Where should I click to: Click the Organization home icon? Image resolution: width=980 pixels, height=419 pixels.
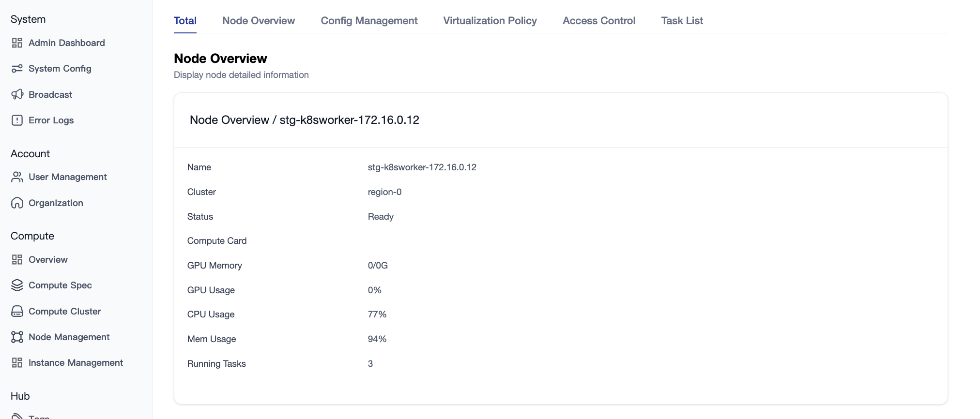point(17,203)
